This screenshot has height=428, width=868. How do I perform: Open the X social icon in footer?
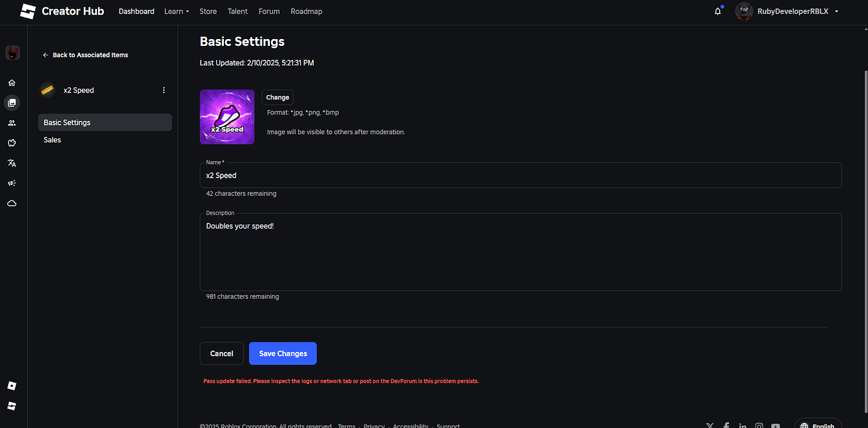[709, 425]
